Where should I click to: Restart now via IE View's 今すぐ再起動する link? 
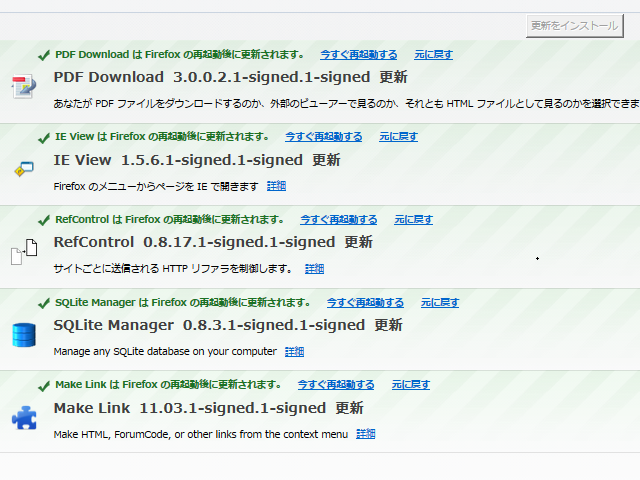pyautogui.click(x=324, y=137)
